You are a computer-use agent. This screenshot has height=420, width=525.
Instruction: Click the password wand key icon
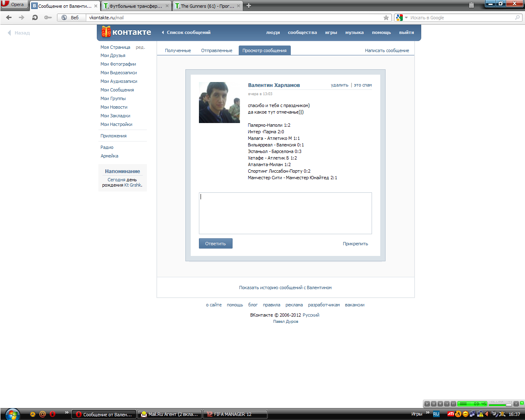pyautogui.click(x=48, y=18)
